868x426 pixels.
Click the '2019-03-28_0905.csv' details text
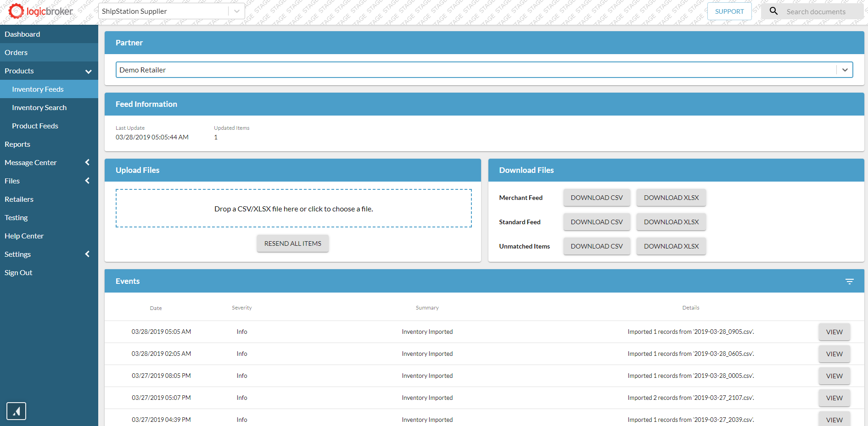coord(691,332)
